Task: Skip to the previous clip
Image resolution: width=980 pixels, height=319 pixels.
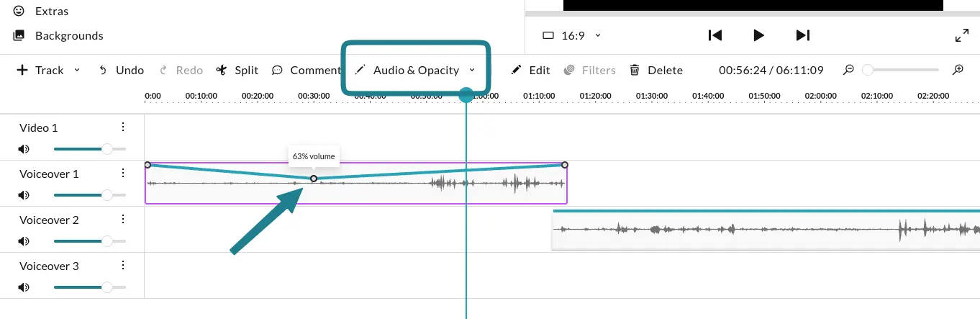Action: click(x=714, y=35)
